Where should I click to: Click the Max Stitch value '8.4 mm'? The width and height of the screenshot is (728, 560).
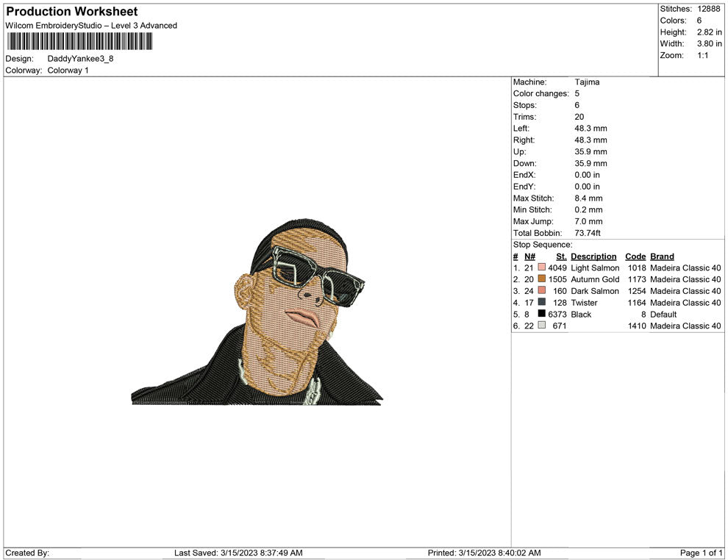coord(588,198)
